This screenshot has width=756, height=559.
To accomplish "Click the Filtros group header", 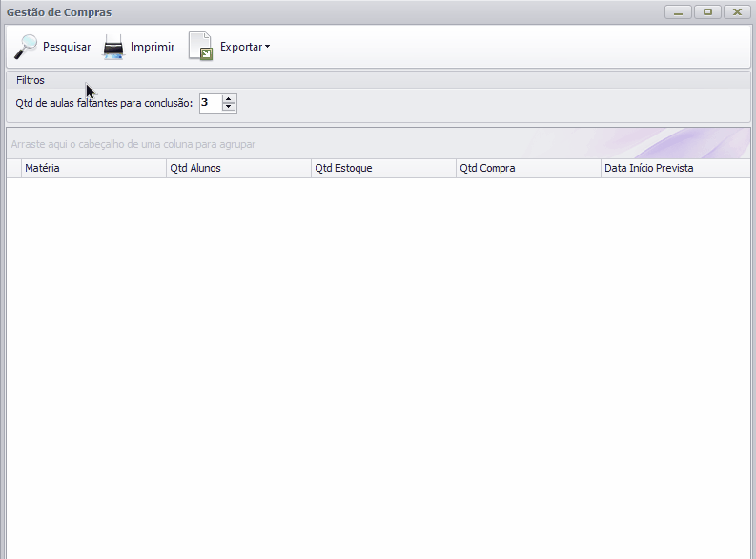I will coord(31,80).
